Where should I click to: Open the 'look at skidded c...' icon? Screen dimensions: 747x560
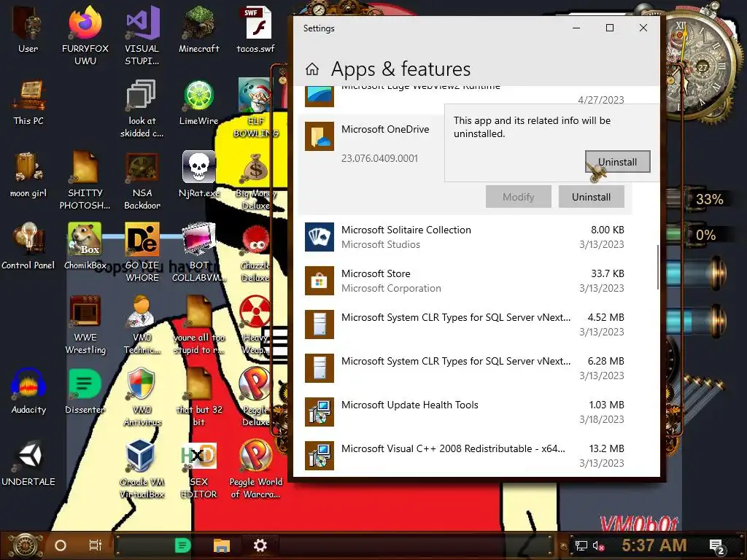pos(142,109)
